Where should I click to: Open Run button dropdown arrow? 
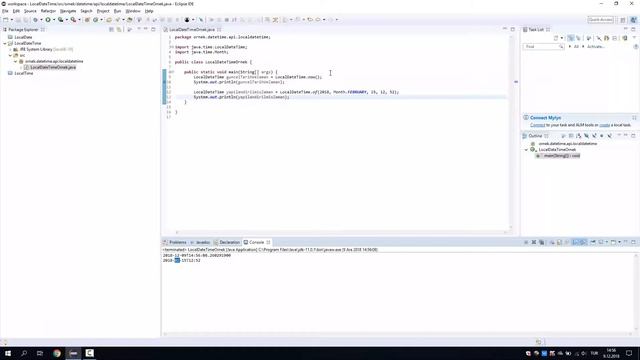coord(53,20)
